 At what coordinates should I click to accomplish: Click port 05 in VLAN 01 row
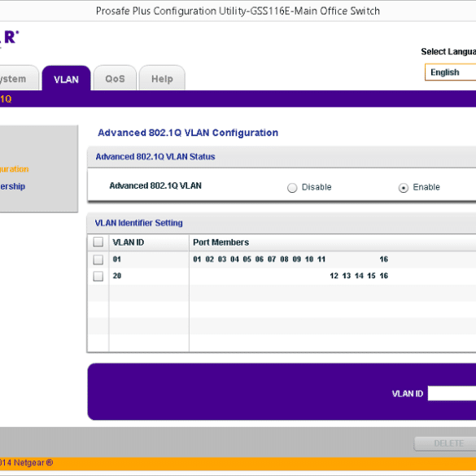click(x=247, y=260)
